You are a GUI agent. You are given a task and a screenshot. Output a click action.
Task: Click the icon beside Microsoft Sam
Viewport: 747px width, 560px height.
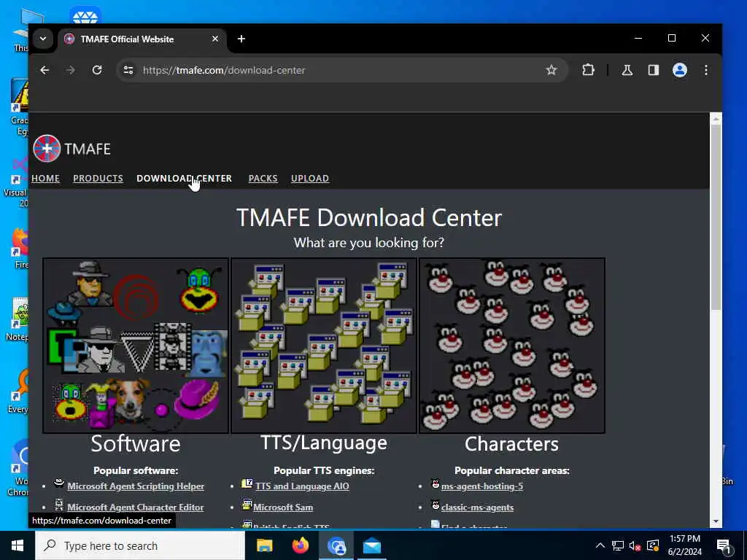point(247,505)
